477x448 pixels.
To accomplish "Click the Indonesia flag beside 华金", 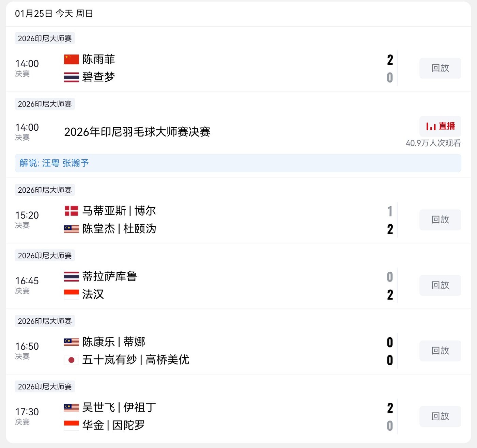I will point(72,425).
